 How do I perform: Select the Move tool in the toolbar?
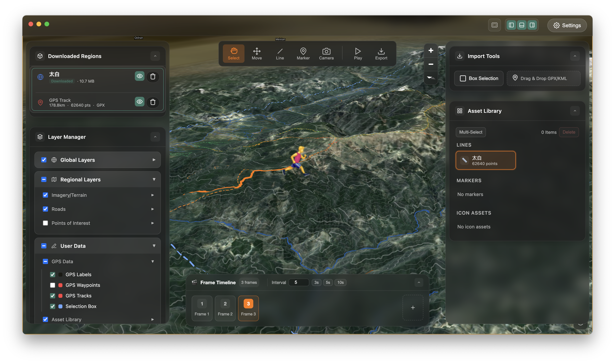click(x=257, y=53)
